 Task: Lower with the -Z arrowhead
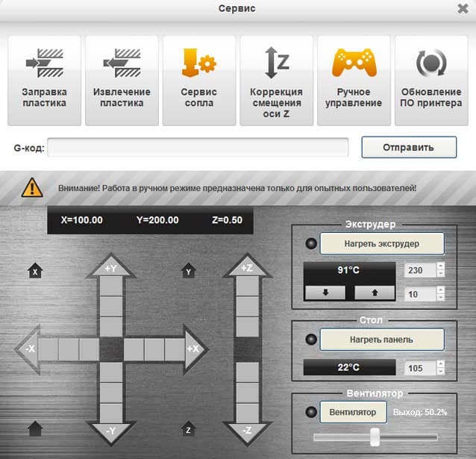(x=248, y=433)
